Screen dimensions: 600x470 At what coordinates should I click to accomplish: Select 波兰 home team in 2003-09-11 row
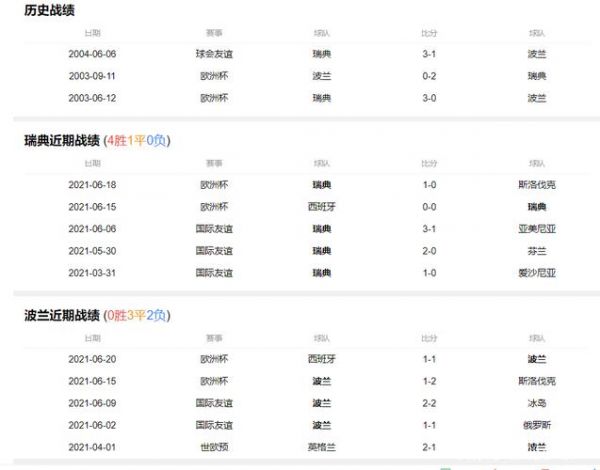point(322,76)
